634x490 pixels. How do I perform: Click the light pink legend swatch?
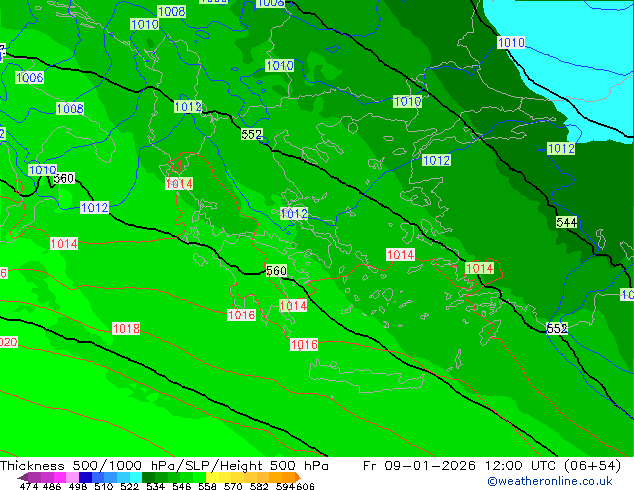coord(72,477)
